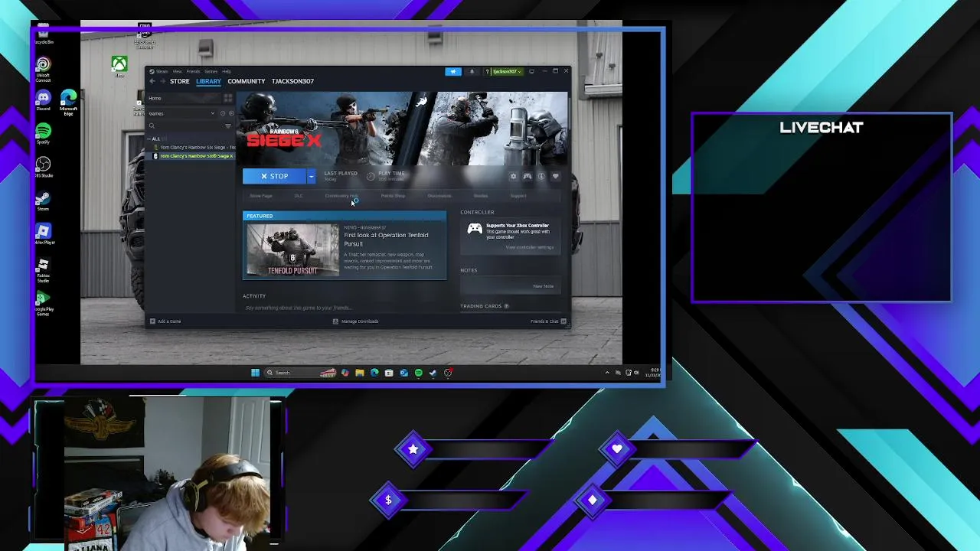The image size is (980, 551).
Task: Toggle Steam Big Picture mode icon
Action: tap(531, 71)
